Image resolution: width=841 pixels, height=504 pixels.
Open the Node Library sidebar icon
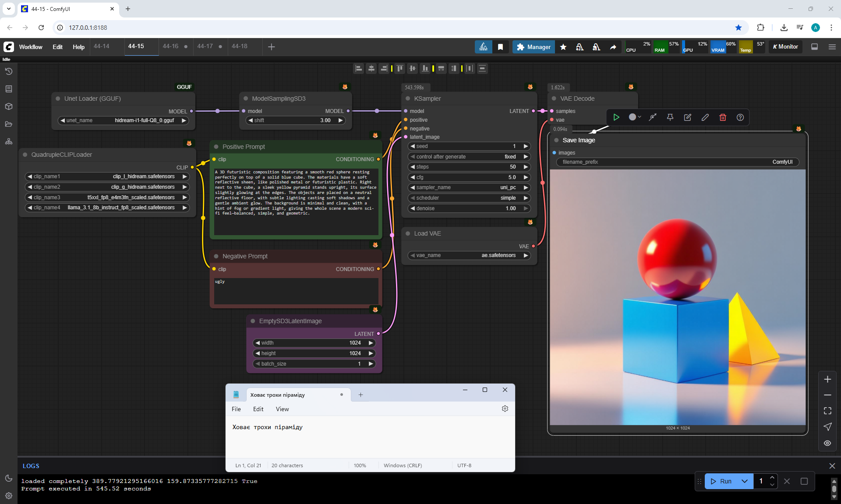point(8,89)
